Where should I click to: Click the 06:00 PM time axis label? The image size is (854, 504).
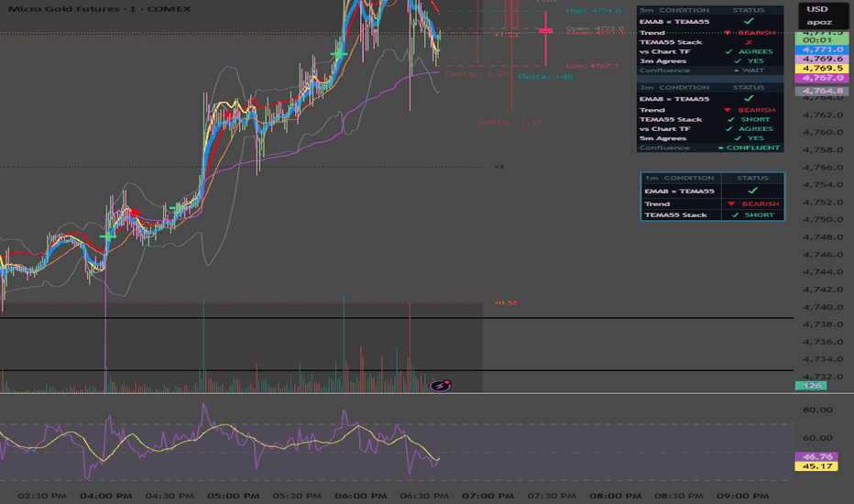point(360,496)
